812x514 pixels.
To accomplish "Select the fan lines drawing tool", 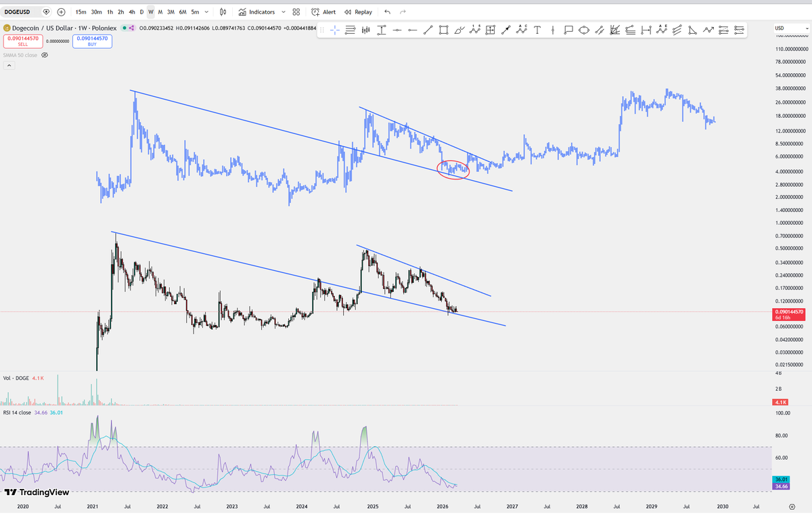I will (615, 30).
